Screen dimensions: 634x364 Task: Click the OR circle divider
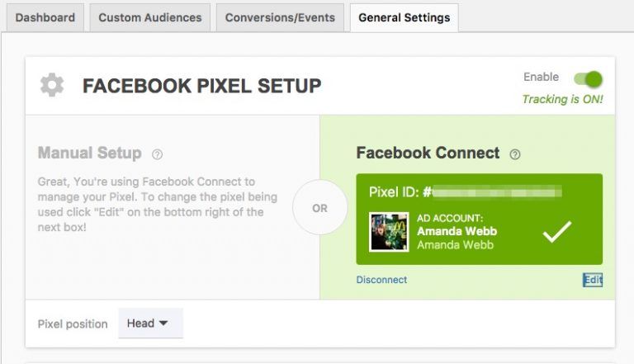[x=319, y=207]
